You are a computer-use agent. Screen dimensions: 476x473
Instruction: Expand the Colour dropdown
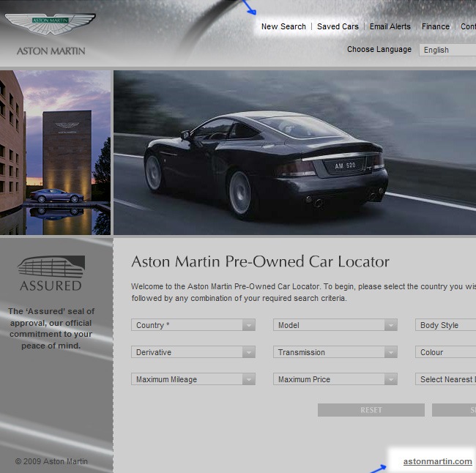(445, 352)
